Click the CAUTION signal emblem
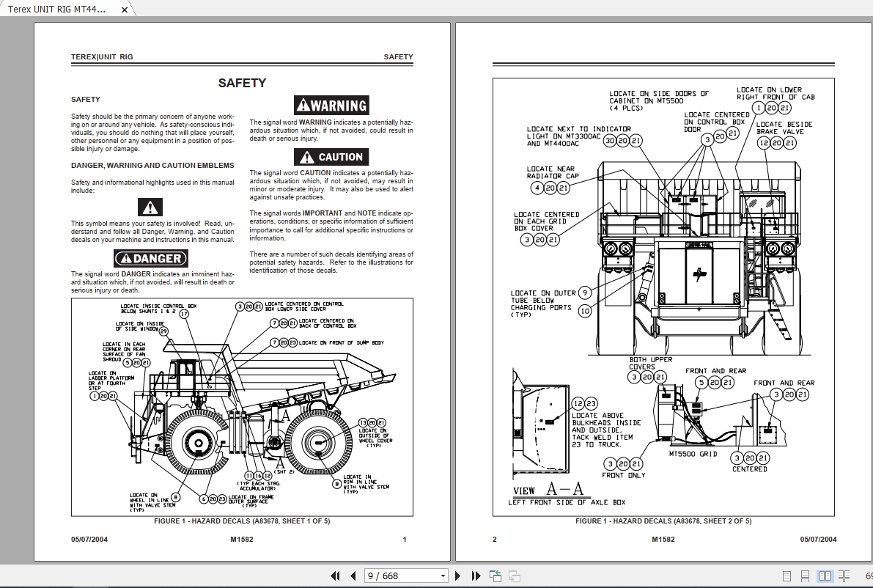 pyautogui.click(x=331, y=157)
